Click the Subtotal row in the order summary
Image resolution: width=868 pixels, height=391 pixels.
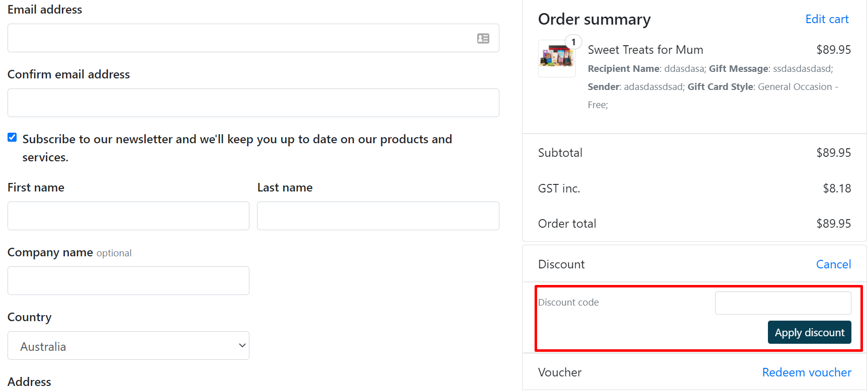pyautogui.click(x=560, y=152)
